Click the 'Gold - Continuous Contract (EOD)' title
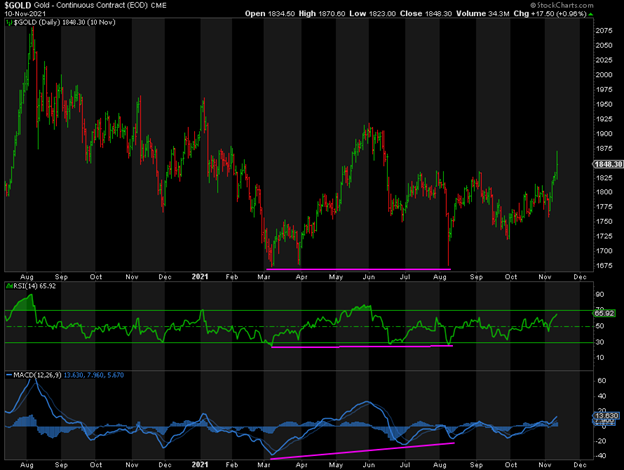 coord(91,5)
